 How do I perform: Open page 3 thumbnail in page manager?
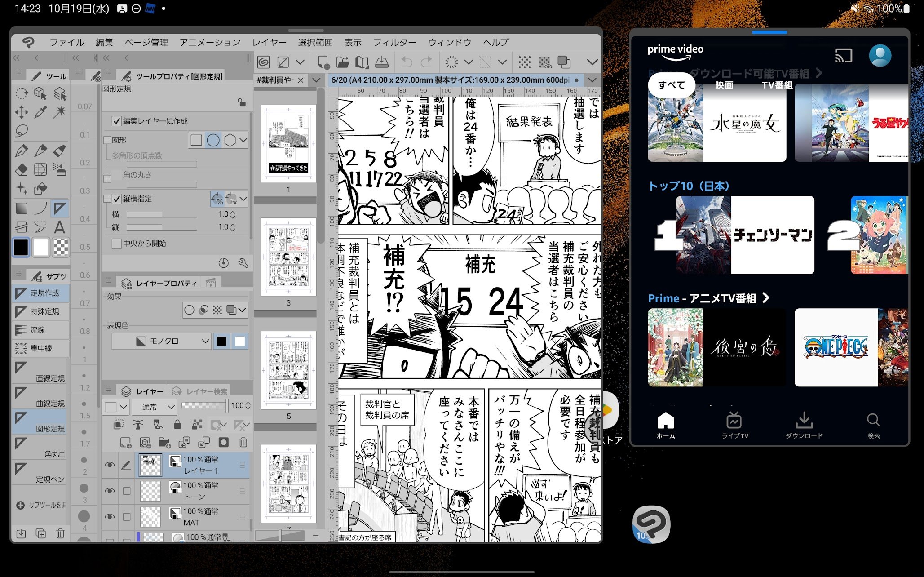[288, 257]
